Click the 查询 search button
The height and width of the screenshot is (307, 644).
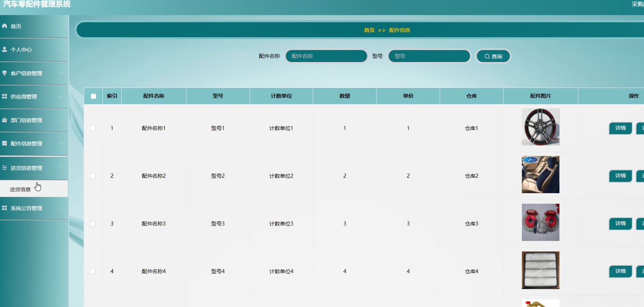(493, 56)
